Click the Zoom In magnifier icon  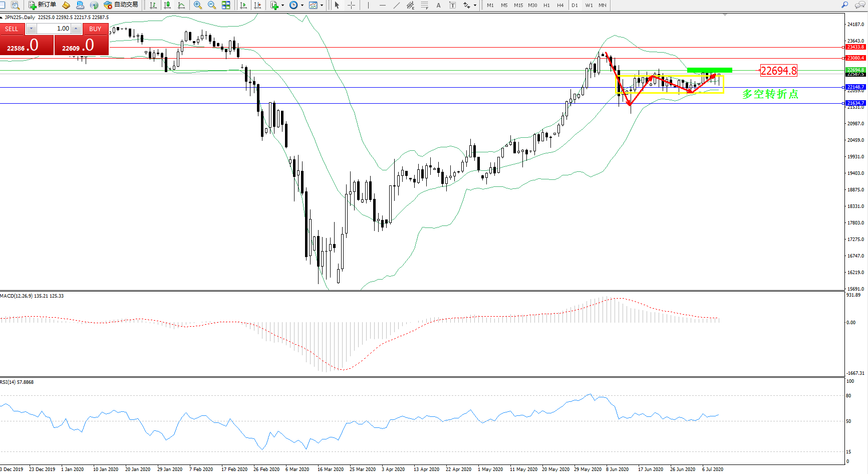(198, 5)
